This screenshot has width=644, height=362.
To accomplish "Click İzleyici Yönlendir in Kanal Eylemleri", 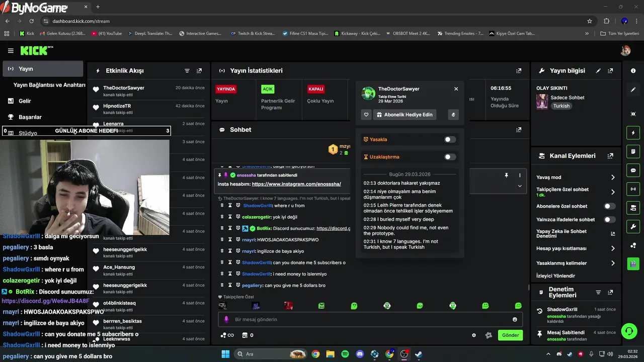I will 555,276.
